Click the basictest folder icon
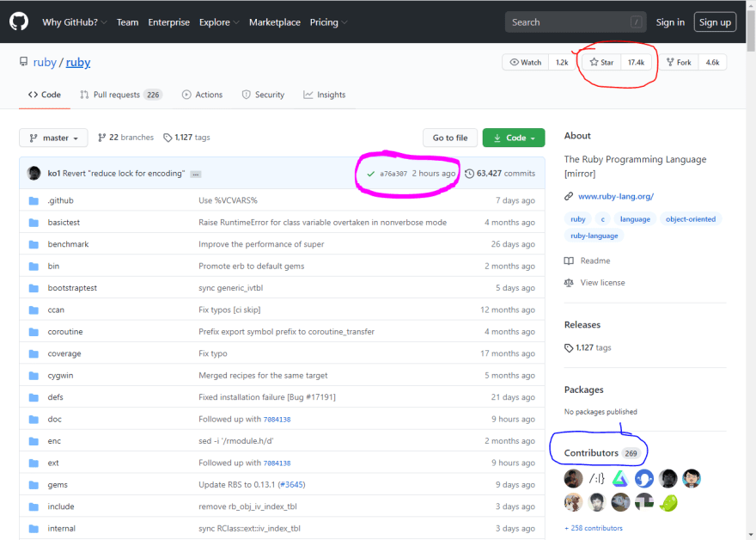Screen dimensions: 756x540 [x=34, y=223]
